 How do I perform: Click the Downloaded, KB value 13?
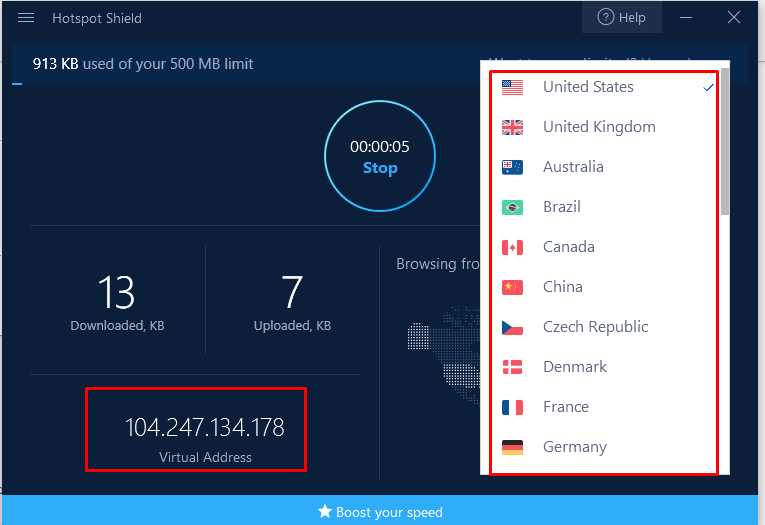(x=117, y=292)
